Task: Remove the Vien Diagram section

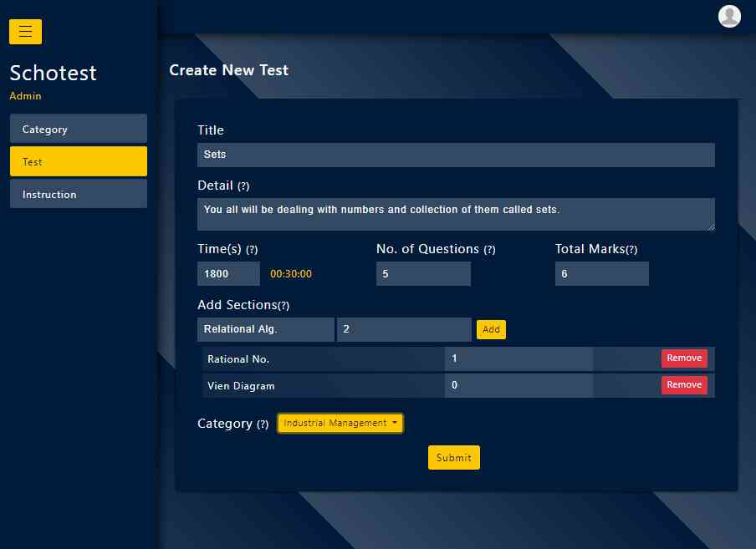Action: tap(683, 385)
